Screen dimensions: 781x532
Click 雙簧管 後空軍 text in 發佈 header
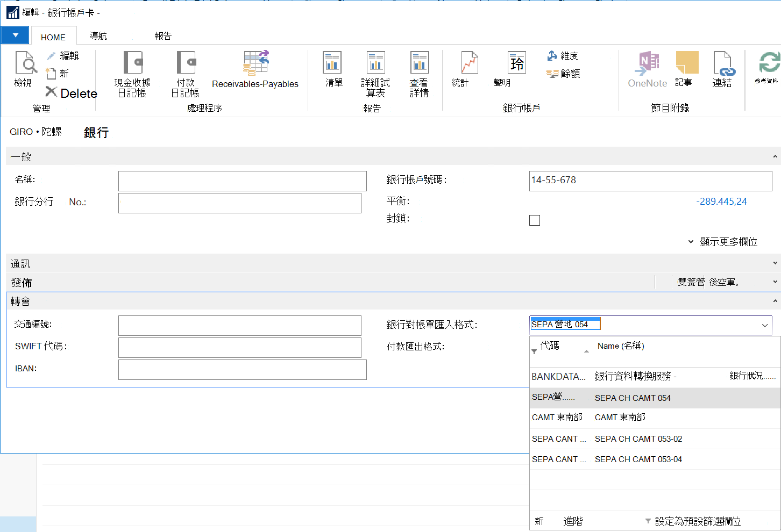coord(708,282)
